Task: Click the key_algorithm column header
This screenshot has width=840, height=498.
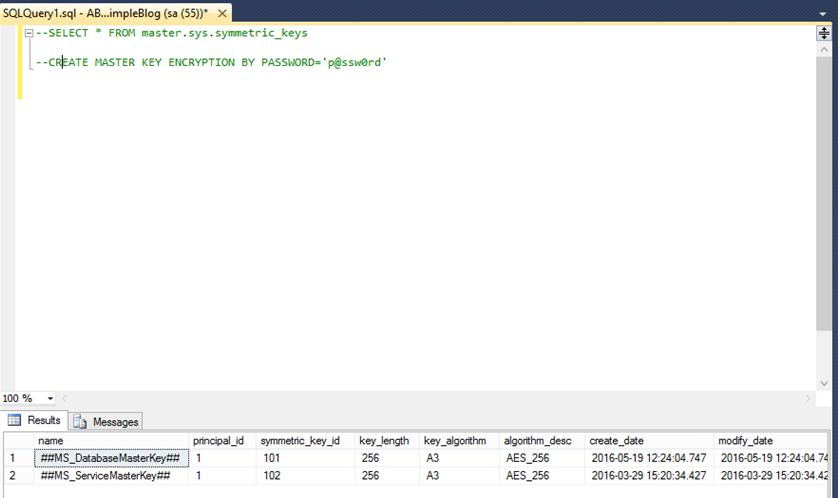Action: pyautogui.click(x=459, y=441)
